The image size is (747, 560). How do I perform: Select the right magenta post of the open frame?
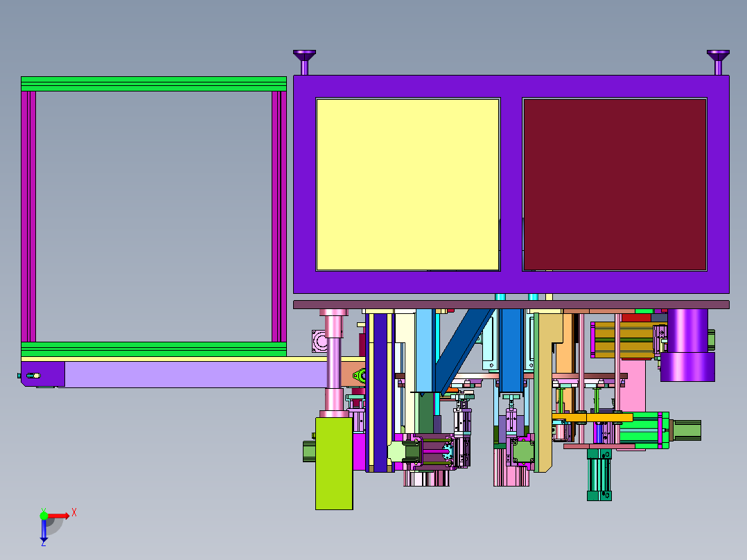279,216
